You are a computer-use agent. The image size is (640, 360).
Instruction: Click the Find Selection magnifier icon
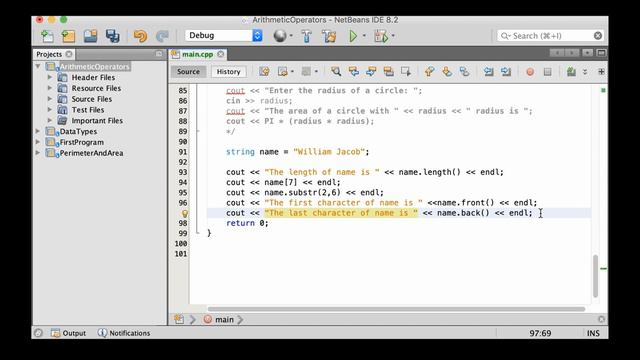click(336, 71)
